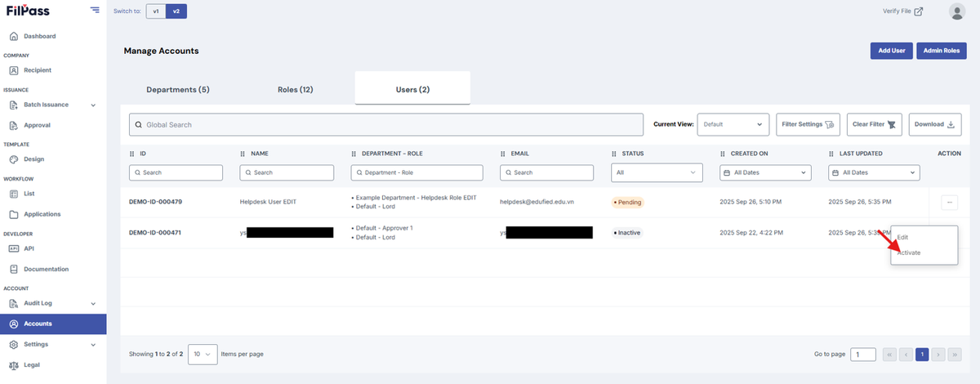Open the items per page dropdown
980x384 pixels.
point(203,354)
